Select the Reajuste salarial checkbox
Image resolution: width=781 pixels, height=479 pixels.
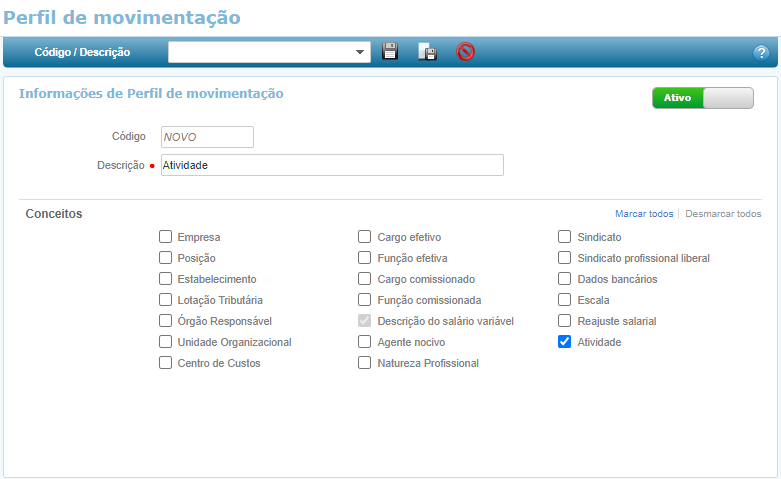(x=565, y=321)
